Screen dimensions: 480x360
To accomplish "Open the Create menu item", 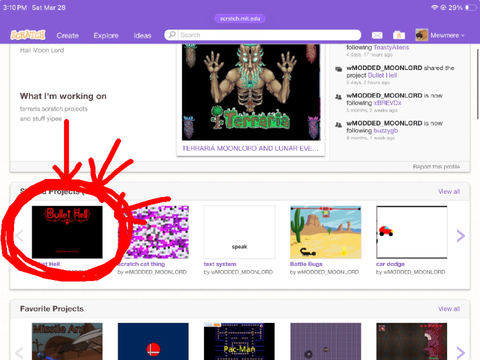I will [x=68, y=35].
